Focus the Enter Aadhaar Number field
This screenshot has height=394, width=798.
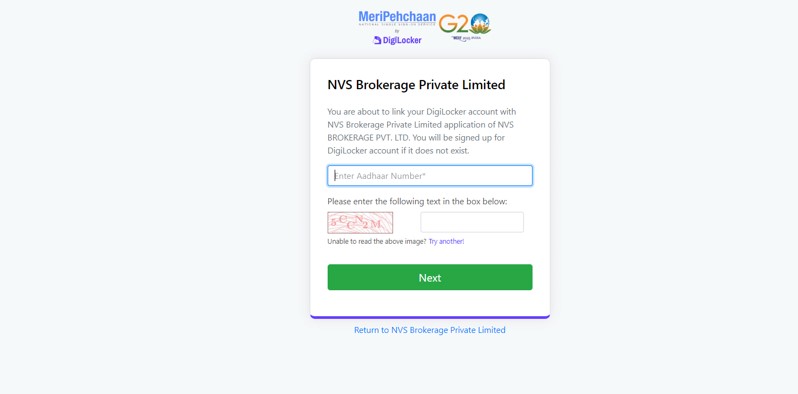(430, 176)
